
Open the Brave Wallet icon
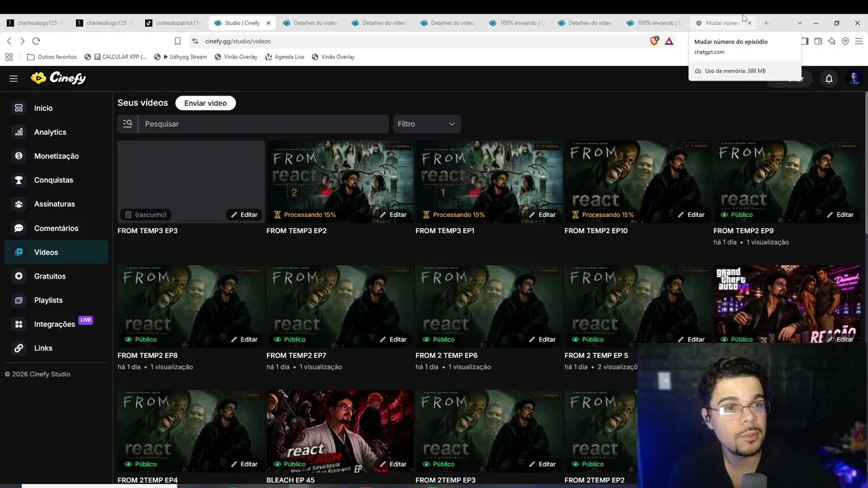[x=818, y=41]
